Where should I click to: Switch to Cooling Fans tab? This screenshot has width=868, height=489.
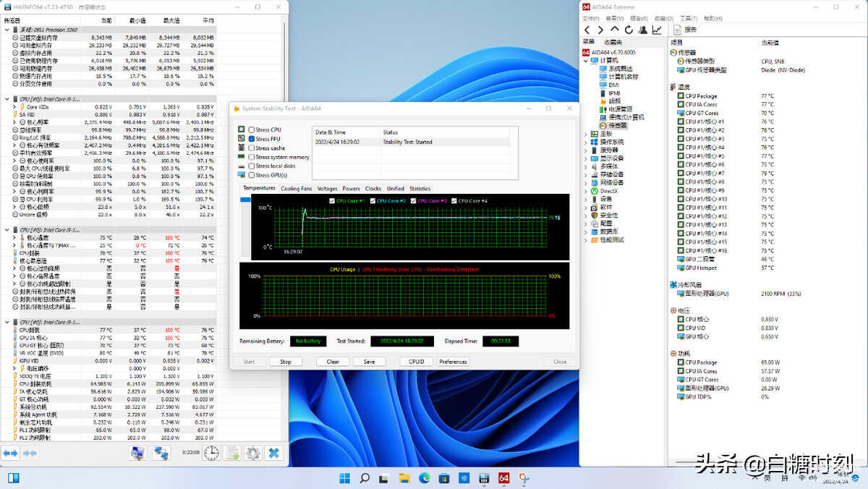pyautogui.click(x=297, y=189)
